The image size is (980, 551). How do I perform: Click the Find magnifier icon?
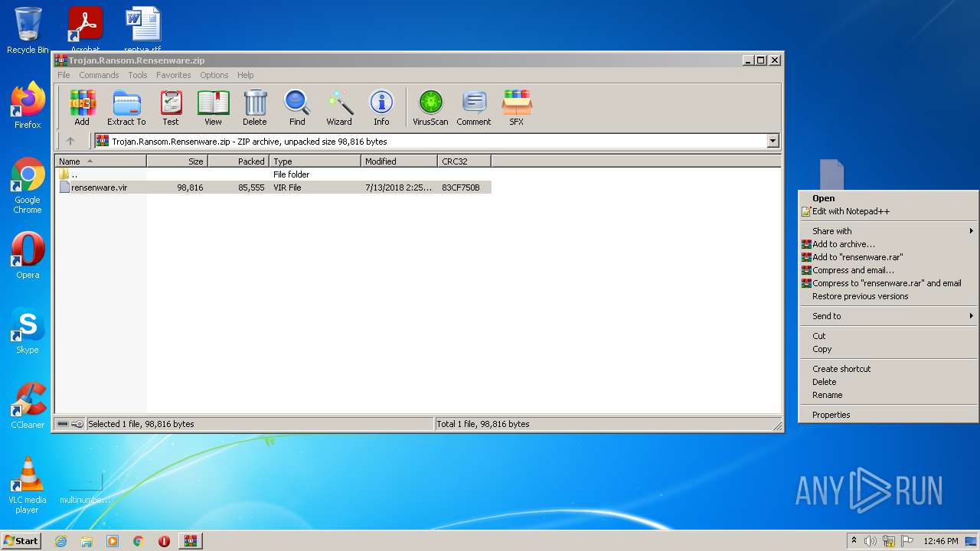tap(297, 108)
